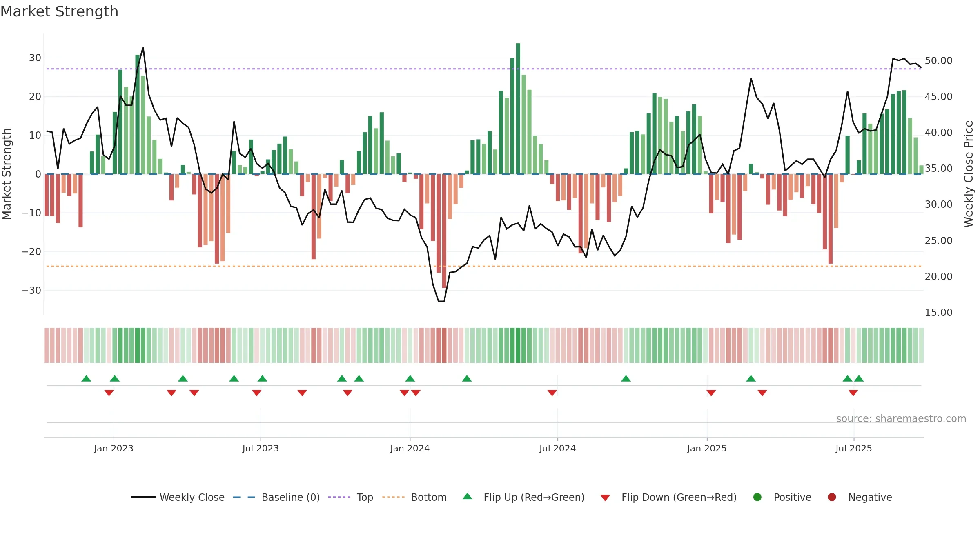980x551 pixels.
Task: Click the Jul 2023 axis label
Action: (x=261, y=448)
